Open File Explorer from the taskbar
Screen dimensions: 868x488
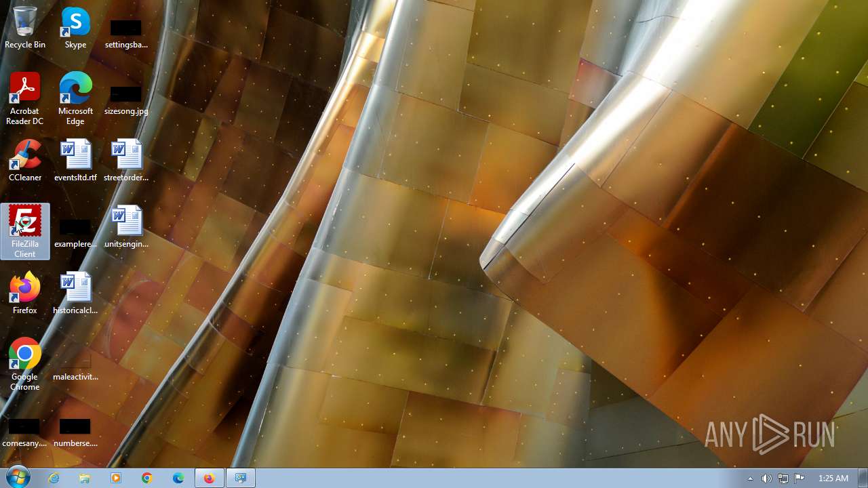[85, 478]
